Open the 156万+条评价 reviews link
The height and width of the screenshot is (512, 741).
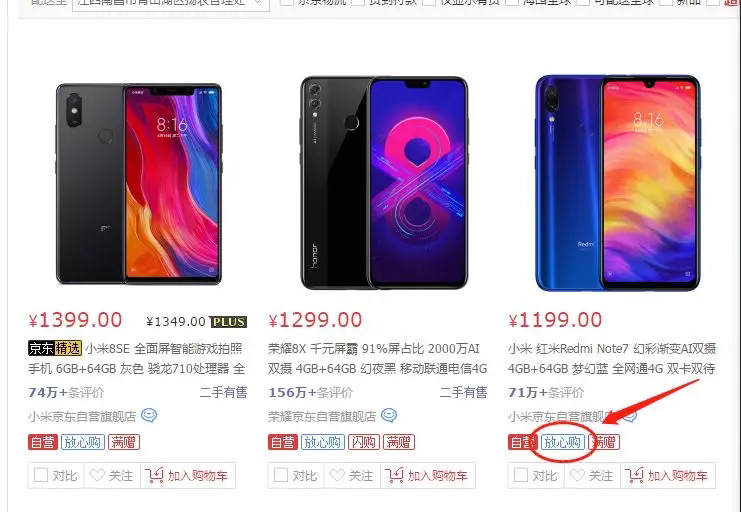(x=310, y=392)
